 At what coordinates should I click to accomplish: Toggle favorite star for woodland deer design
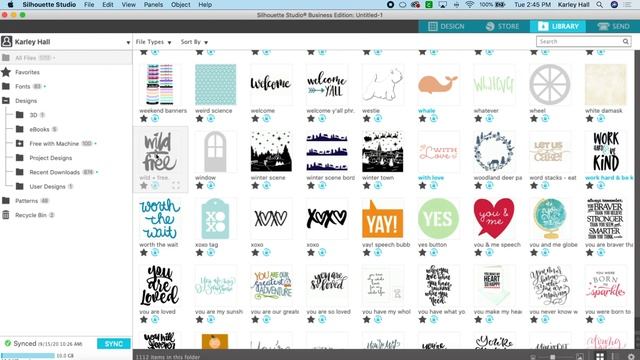pos(478,185)
